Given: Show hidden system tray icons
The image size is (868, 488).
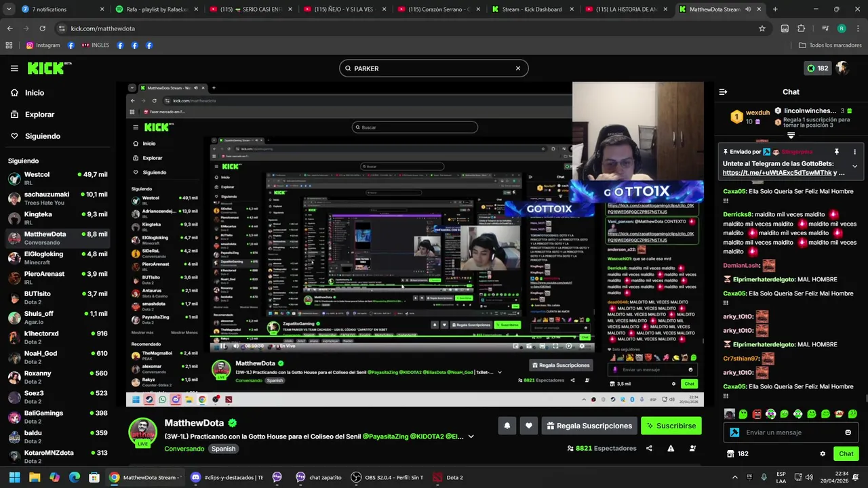Looking at the screenshot, I should tap(734, 477).
